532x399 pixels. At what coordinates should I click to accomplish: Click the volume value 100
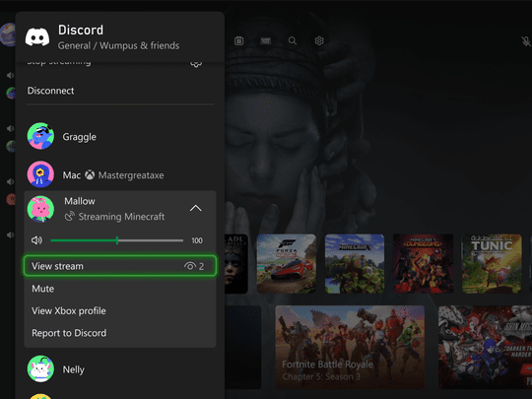click(x=197, y=240)
